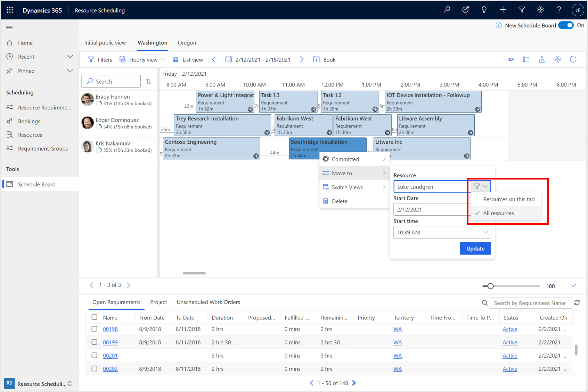Open the task flow checkmark icon
The height and width of the screenshot is (392, 588).
[x=466, y=10]
